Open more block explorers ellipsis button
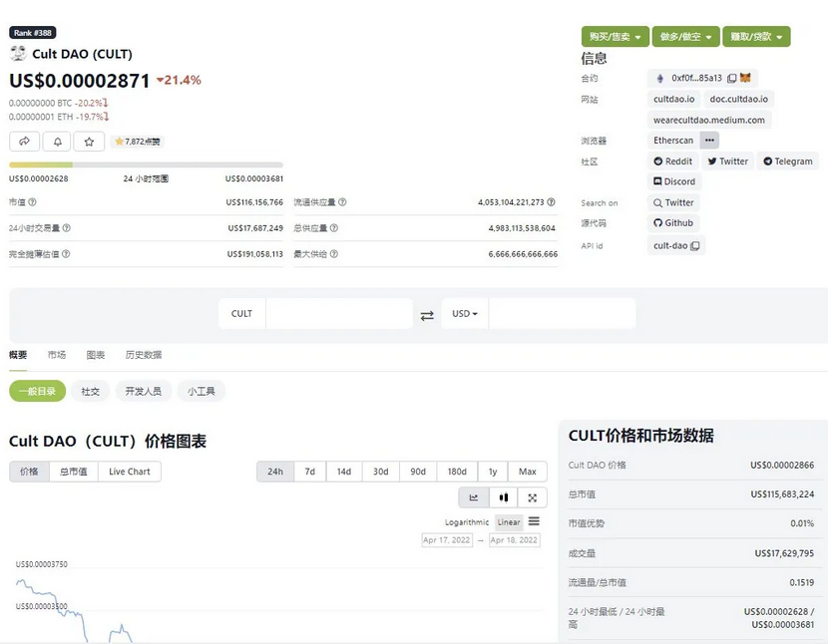 click(709, 141)
